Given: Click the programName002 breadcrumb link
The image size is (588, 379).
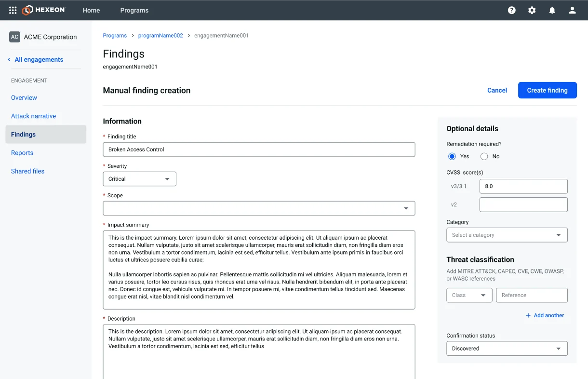Looking at the screenshot, I should pos(160,36).
